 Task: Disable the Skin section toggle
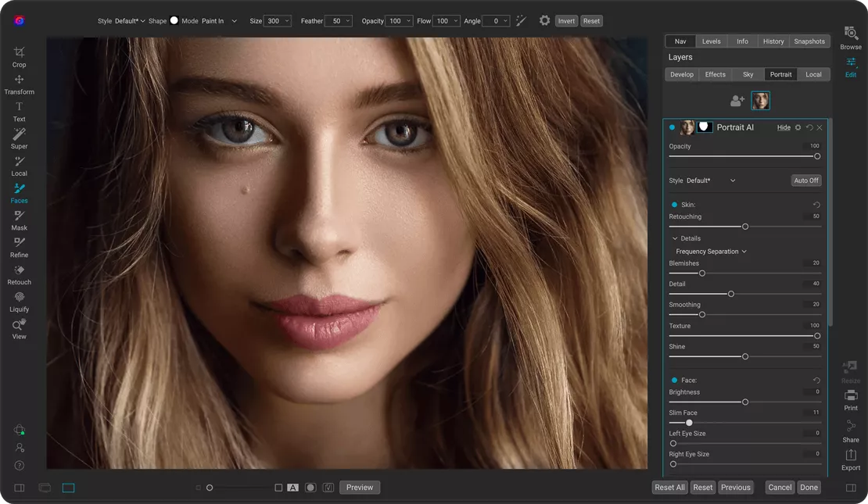(x=674, y=205)
